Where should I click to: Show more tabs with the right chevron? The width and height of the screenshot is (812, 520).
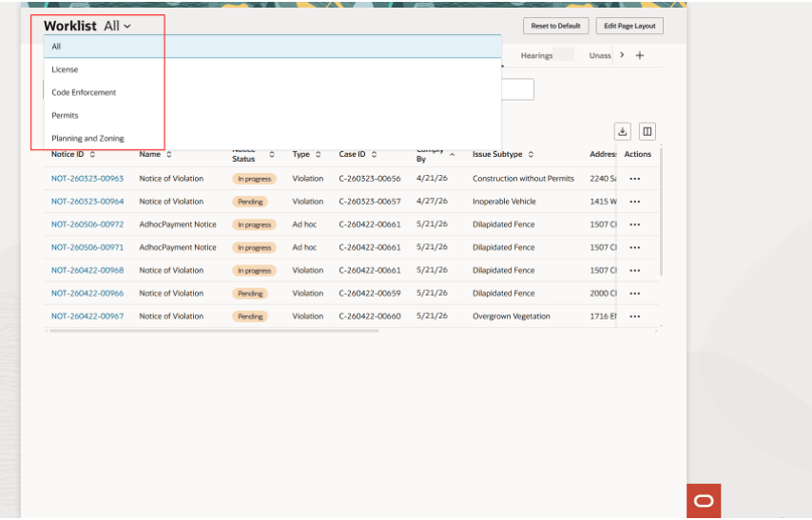pos(622,55)
